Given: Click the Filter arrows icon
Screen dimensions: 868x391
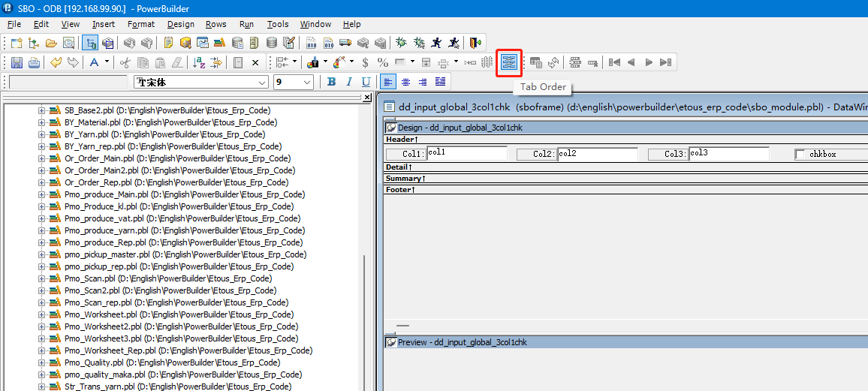Looking at the screenshot, I should [x=216, y=62].
